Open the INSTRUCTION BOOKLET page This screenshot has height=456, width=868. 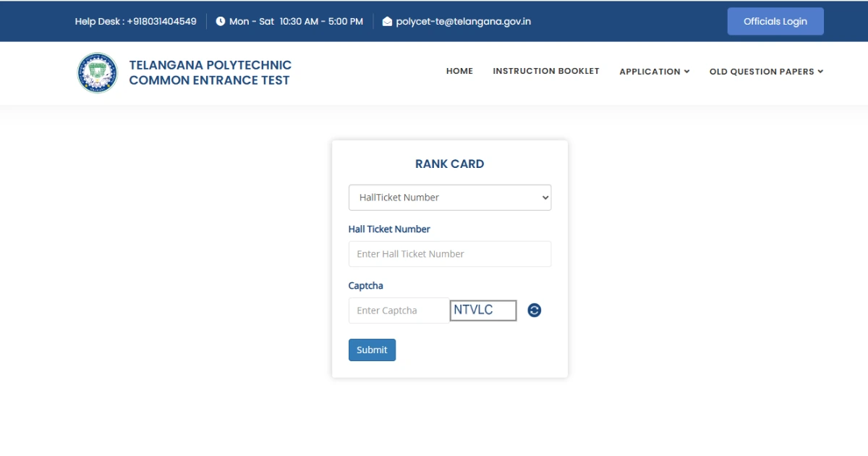point(546,71)
